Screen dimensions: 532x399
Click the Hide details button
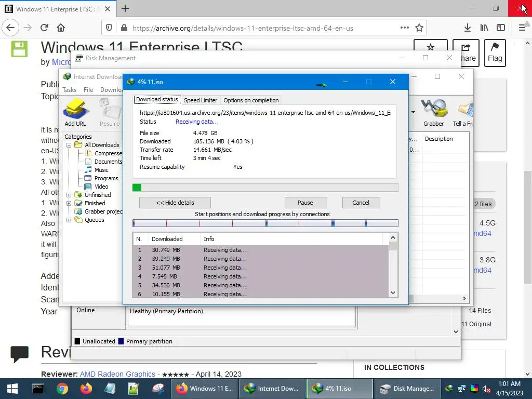point(175,203)
